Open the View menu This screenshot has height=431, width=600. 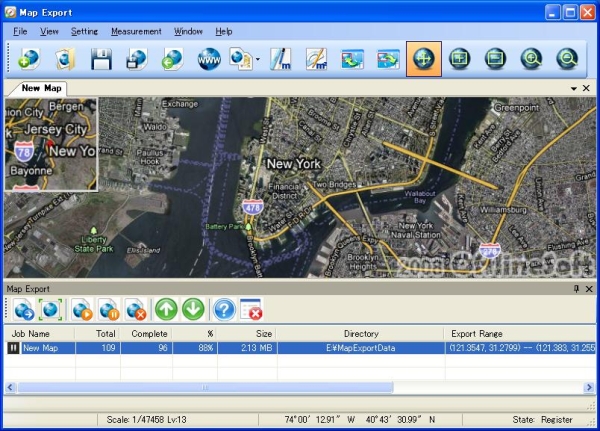click(x=49, y=31)
